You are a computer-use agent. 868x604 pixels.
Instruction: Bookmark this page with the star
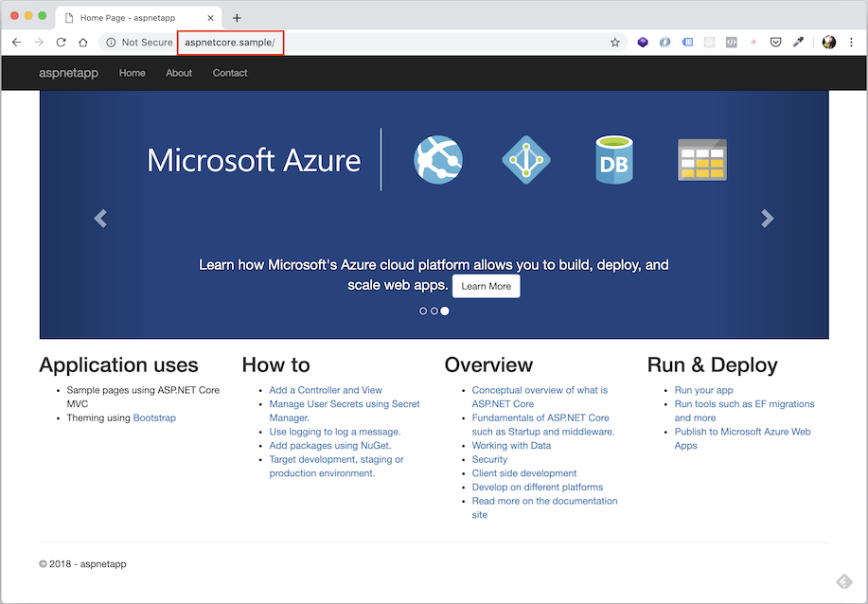614,43
